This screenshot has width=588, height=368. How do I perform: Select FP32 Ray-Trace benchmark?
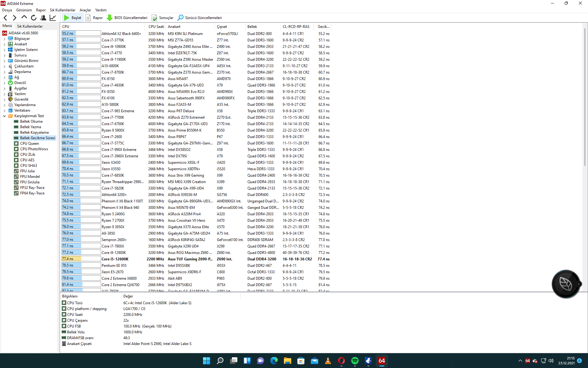click(32, 188)
